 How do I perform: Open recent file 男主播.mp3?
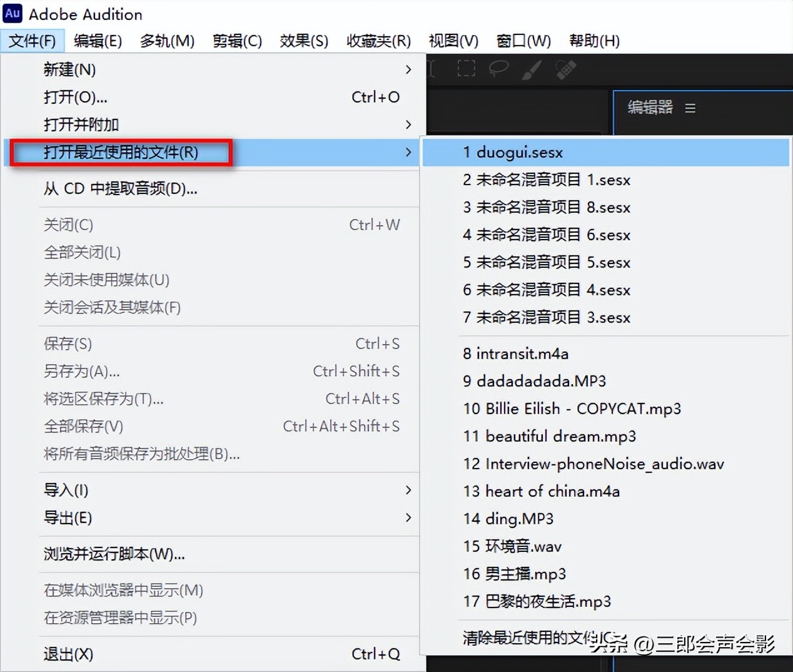pyautogui.click(x=605, y=574)
